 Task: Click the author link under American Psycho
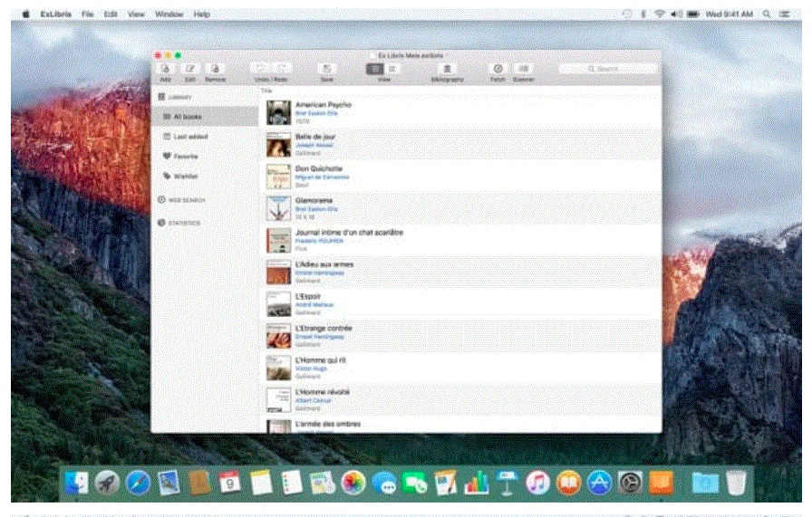pos(316,113)
